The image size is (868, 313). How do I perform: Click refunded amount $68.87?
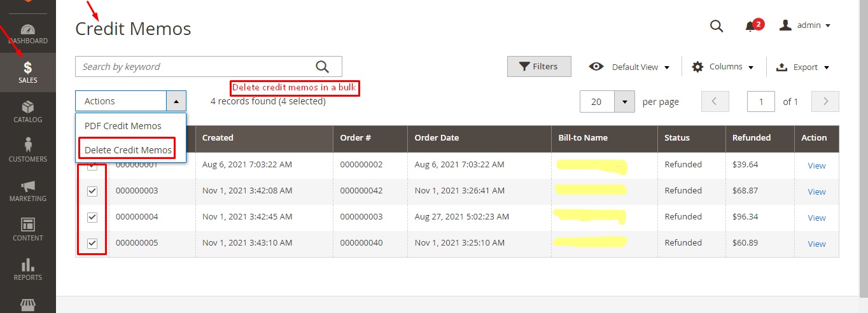(x=745, y=191)
